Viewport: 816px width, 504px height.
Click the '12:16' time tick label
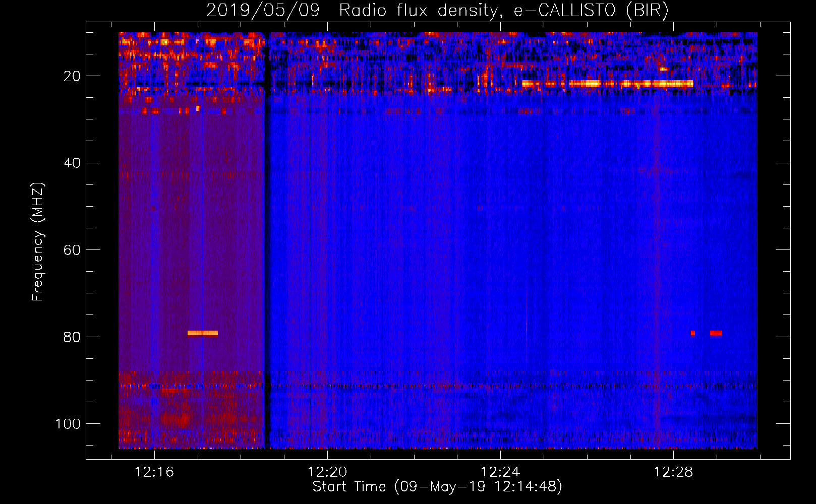(x=154, y=472)
